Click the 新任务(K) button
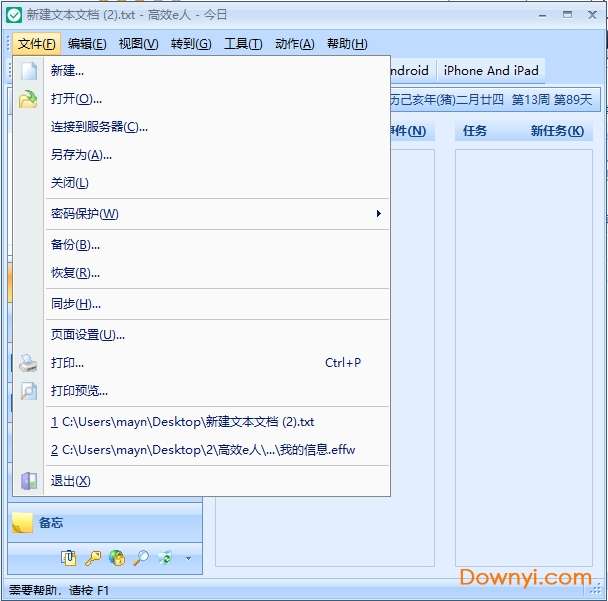Screen dimensions: 608x601 (x=557, y=131)
